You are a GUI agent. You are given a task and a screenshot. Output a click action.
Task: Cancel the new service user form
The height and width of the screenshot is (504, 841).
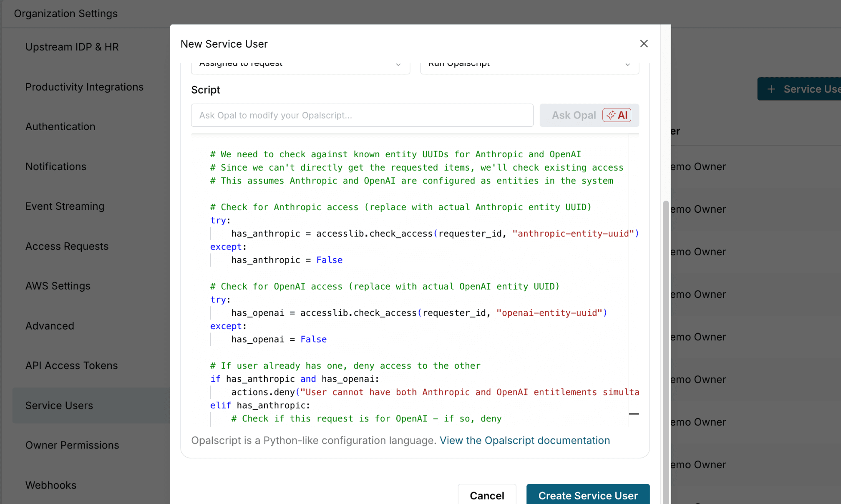coord(487,495)
